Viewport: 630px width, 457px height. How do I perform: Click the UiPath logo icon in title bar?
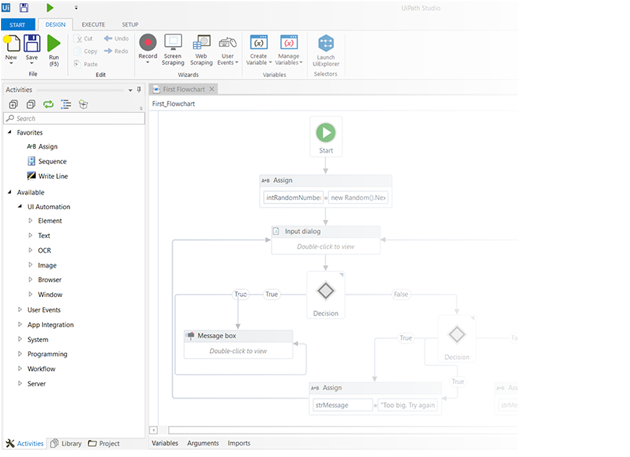[x=6, y=8]
